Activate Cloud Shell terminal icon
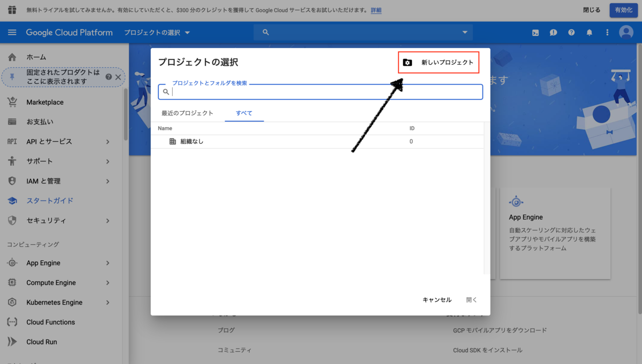Screen dimensions: 642x364 536,33
